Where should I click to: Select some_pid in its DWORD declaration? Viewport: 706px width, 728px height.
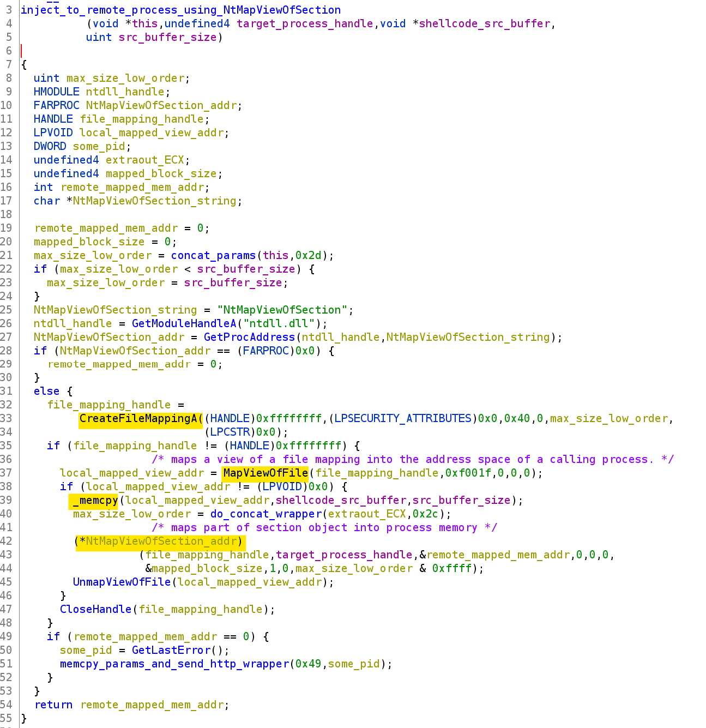[x=99, y=146]
